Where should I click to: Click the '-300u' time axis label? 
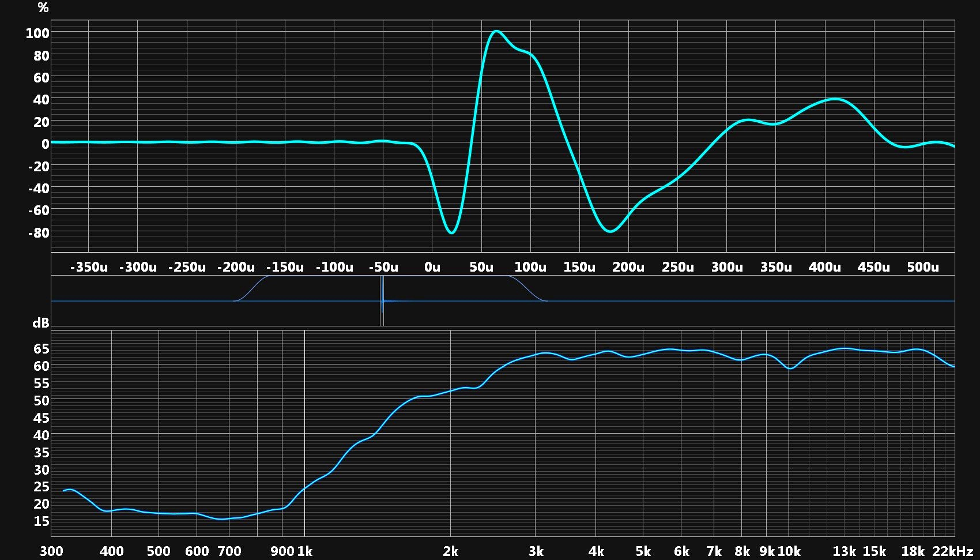138,267
